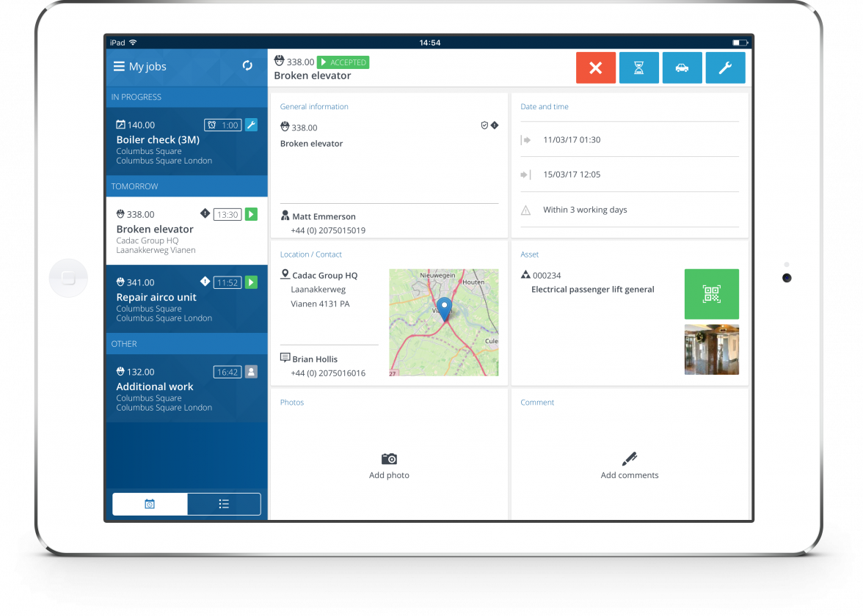Open the hamburger menu beside My jobs

coord(119,66)
